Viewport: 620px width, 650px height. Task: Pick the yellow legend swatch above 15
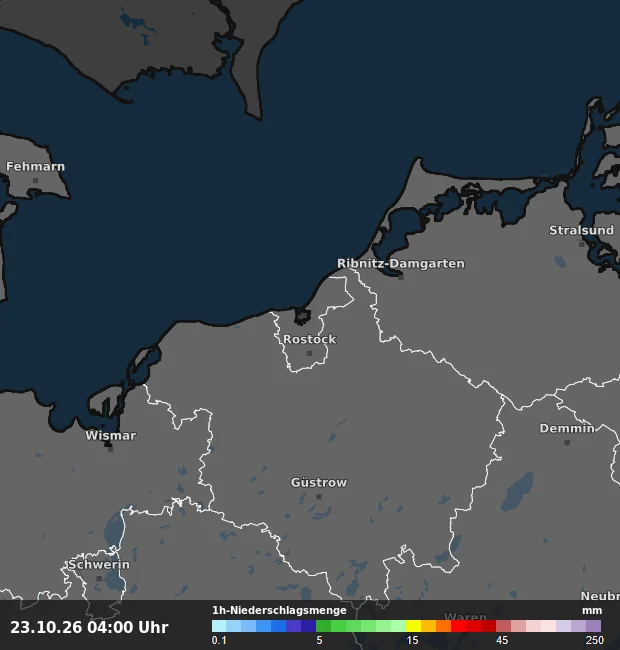413,626
